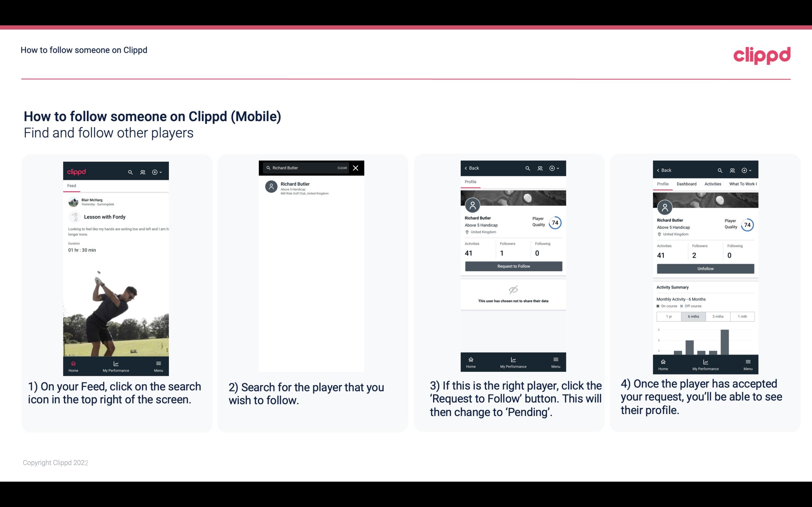
Task: Click the search icon on Richard Butler screen
Action: 527,167
